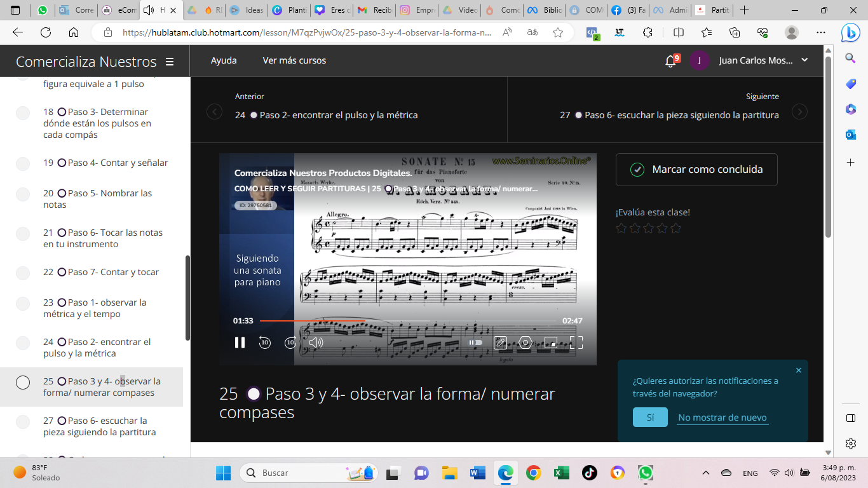Viewport: 868px width, 488px height.
Task: Open Excel from the taskbar
Action: point(561,473)
